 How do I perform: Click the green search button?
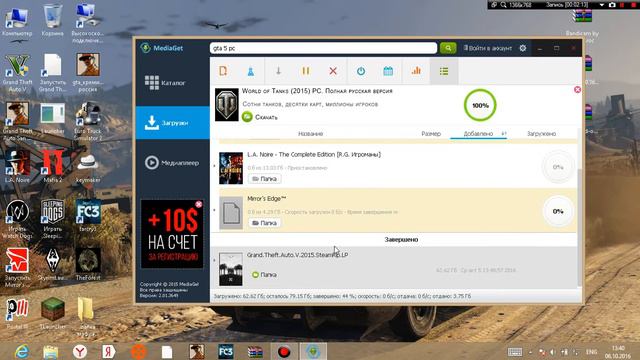point(448,48)
